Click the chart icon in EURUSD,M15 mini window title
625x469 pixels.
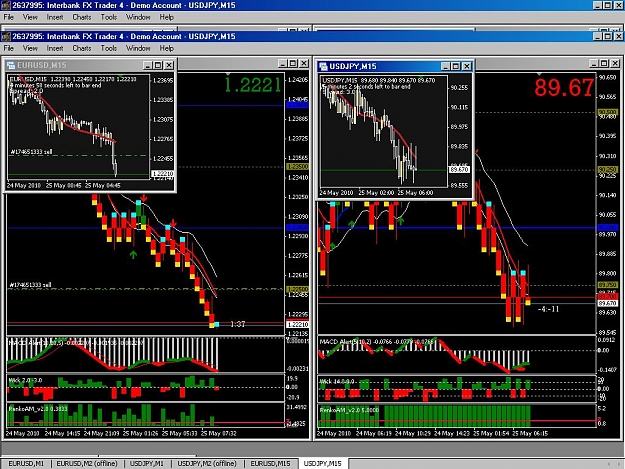click(x=11, y=65)
